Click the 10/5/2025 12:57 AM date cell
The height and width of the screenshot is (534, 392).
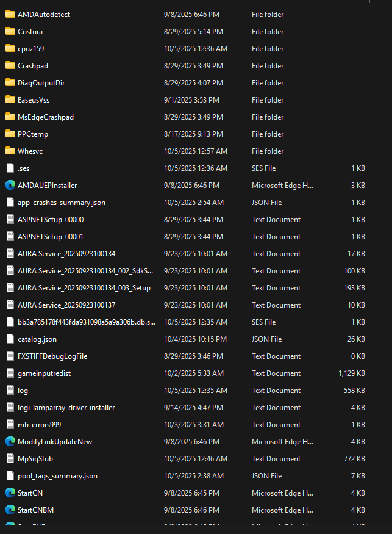(196, 151)
